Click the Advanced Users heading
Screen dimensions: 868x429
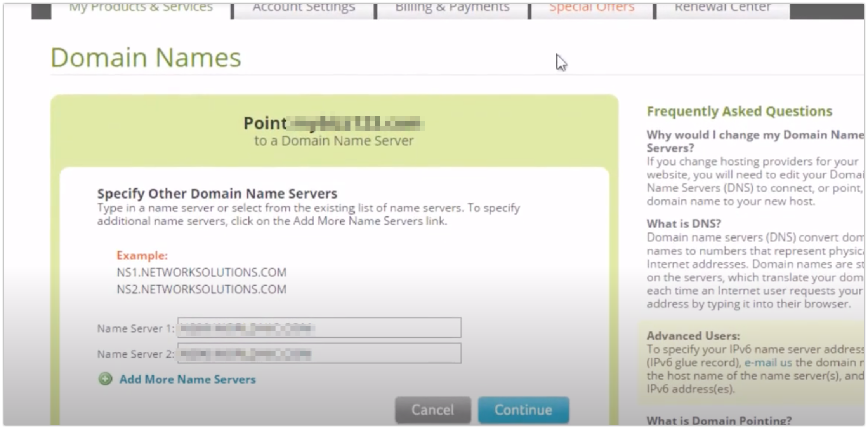(693, 336)
